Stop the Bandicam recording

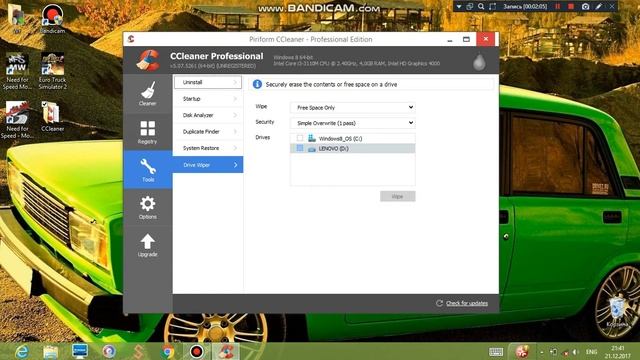tap(571, 7)
